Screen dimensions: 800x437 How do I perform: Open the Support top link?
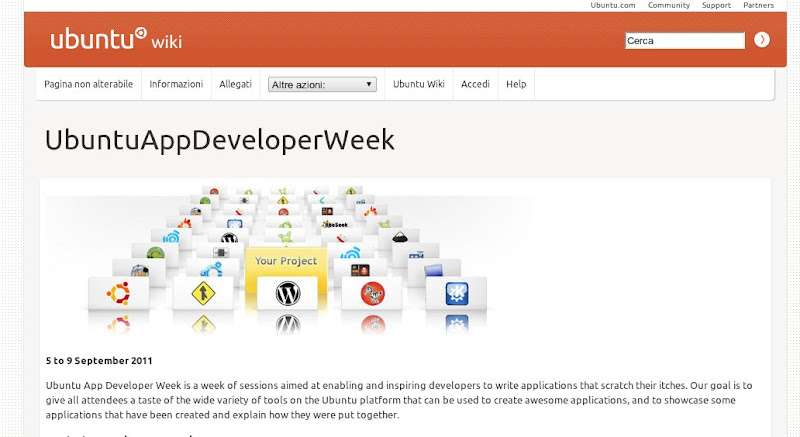[716, 5]
